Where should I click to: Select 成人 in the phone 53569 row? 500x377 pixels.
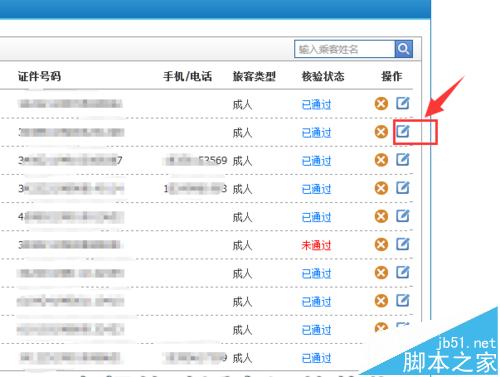tap(242, 161)
